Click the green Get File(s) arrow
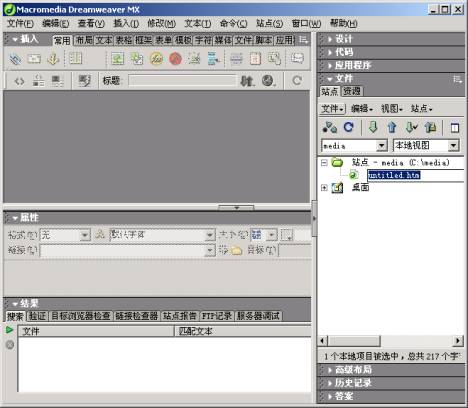Screen dimensions: 468x408 pyautogui.click(x=373, y=127)
